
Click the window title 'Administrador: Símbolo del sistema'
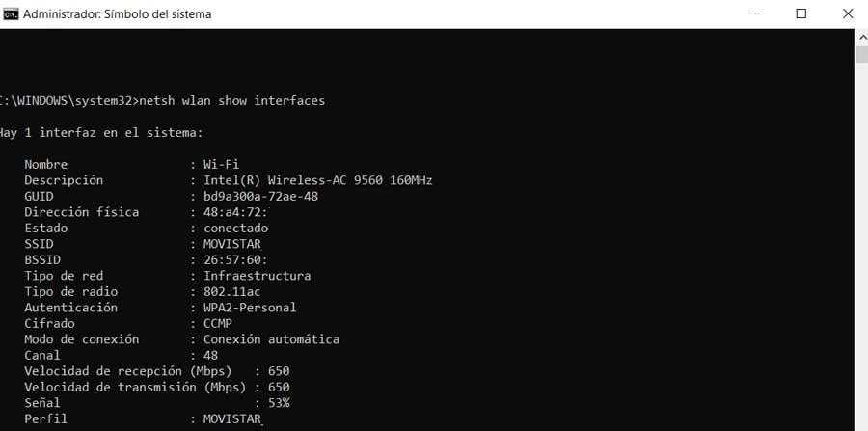[x=117, y=14]
